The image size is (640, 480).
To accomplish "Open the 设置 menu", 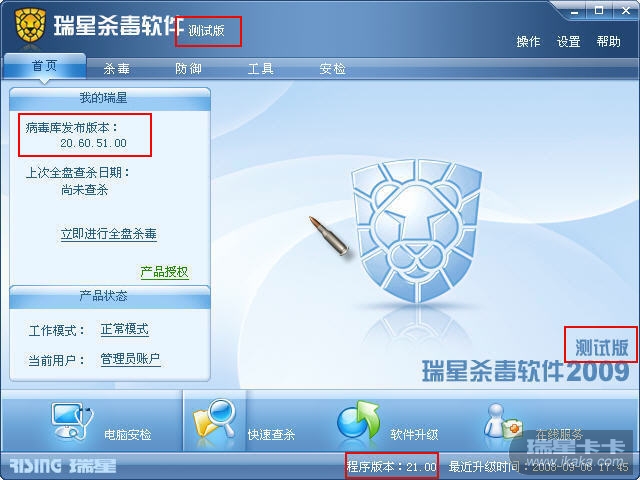I will point(568,42).
